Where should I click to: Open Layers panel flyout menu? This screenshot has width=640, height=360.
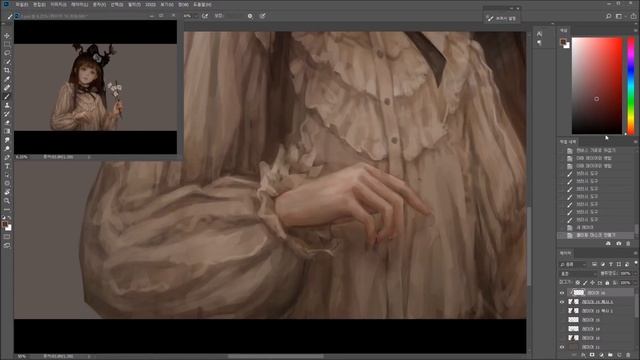636,253
